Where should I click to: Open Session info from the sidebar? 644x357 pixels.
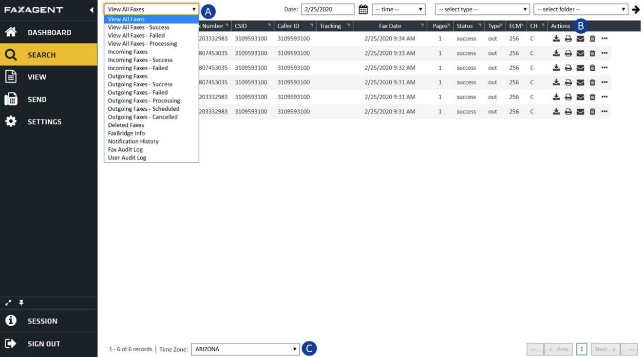coord(49,321)
